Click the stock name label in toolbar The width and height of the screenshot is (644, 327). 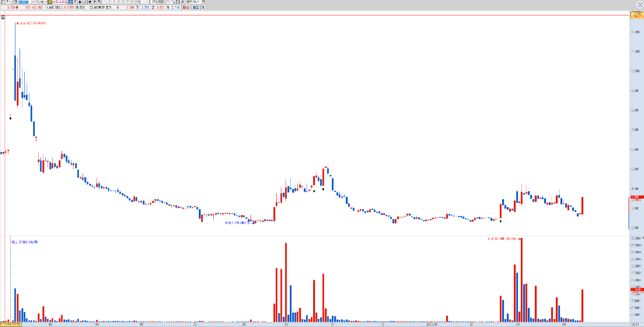click(x=60, y=2)
